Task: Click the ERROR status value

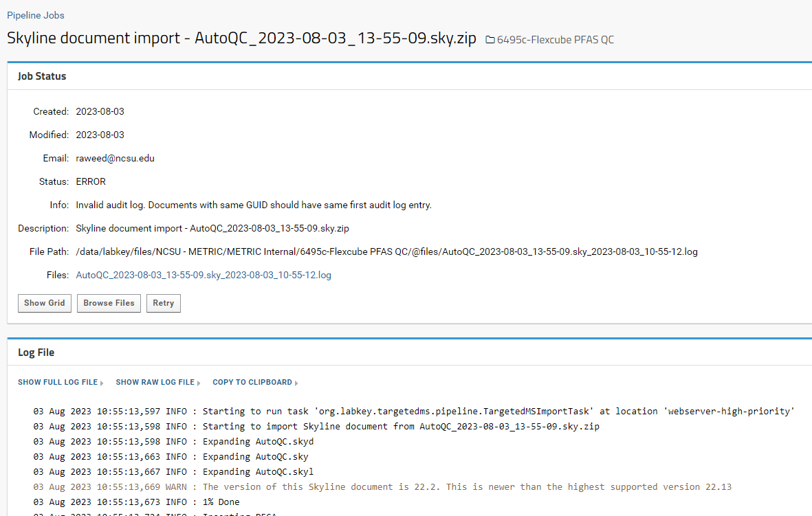Action: [91, 181]
